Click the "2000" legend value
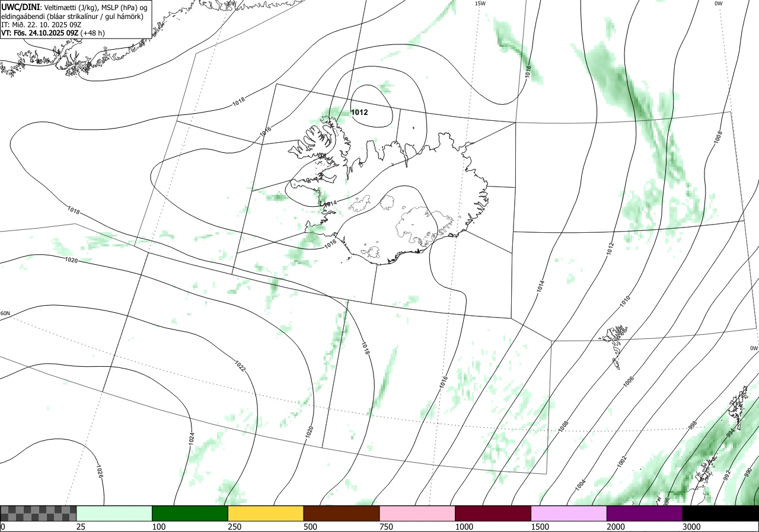Viewport: 759px width, 532px height. [616, 527]
